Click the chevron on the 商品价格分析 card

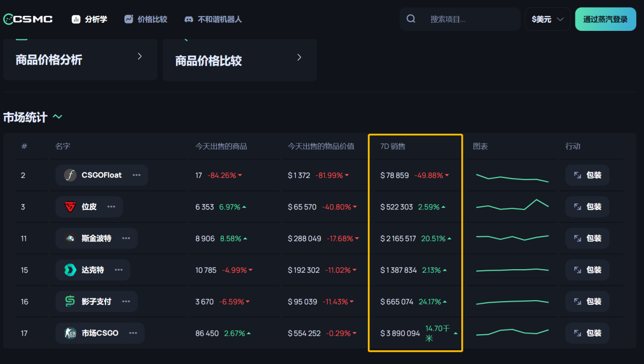click(140, 56)
